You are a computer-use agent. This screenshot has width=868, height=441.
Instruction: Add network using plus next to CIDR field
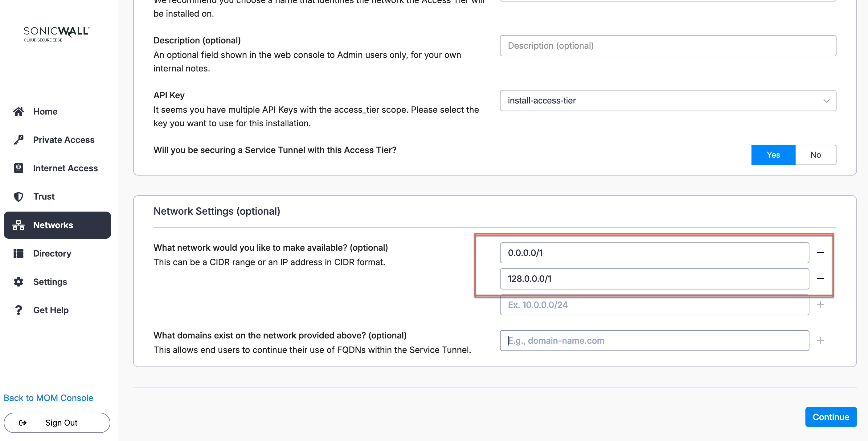tap(820, 305)
